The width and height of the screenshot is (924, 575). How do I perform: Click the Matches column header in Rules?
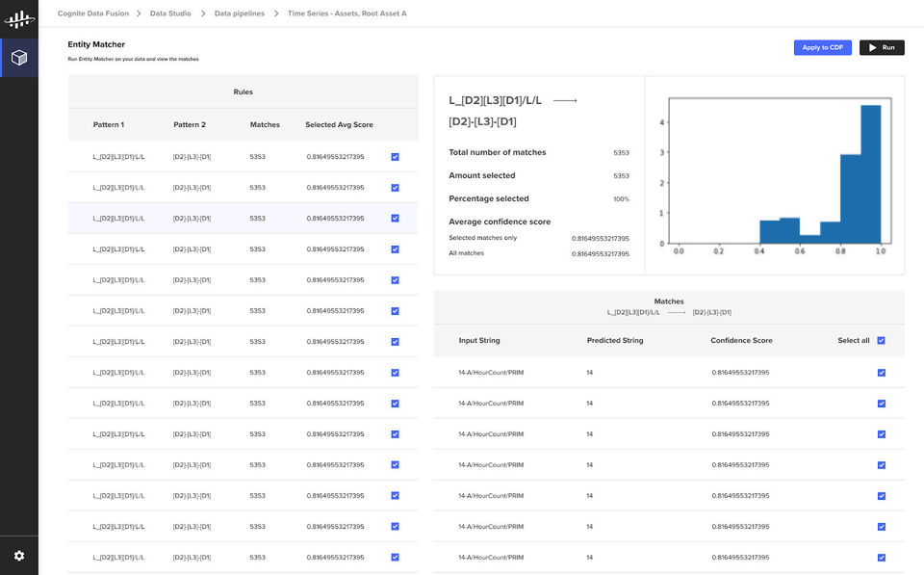coord(265,125)
